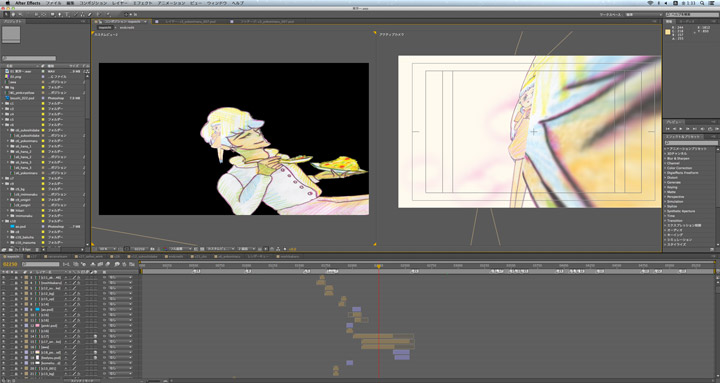Select the Eraser tool in toolbar
Viewport: 720px width, 383px height.
90,14
